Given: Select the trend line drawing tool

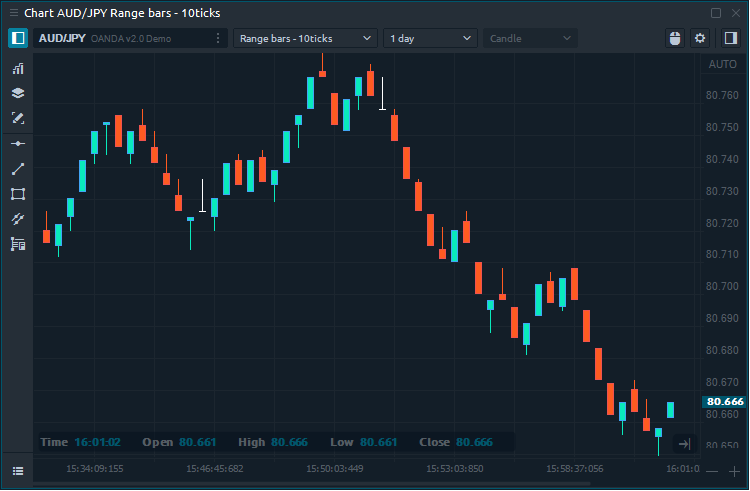Looking at the screenshot, I should tap(18, 169).
